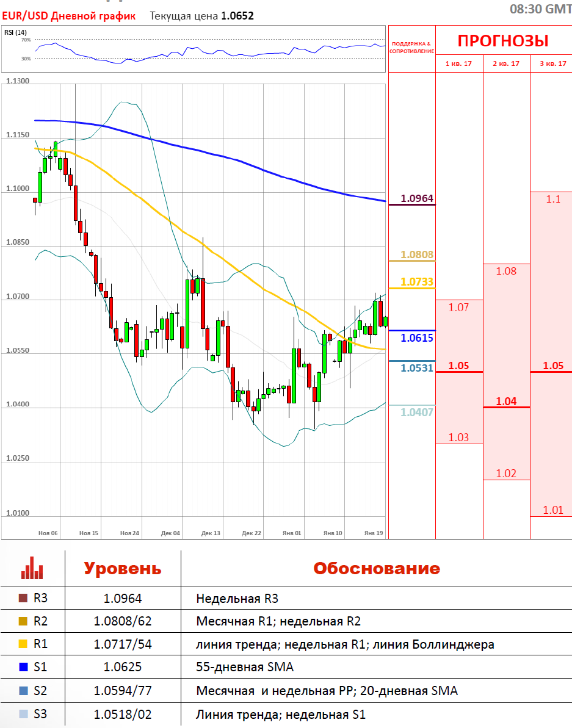572x728 pixels.
Task: Click the 1.0964 resistance level label
Action: pos(416,198)
